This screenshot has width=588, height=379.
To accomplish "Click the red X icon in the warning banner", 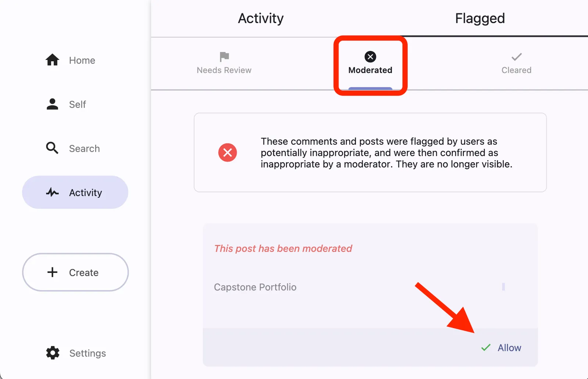I will point(227,152).
